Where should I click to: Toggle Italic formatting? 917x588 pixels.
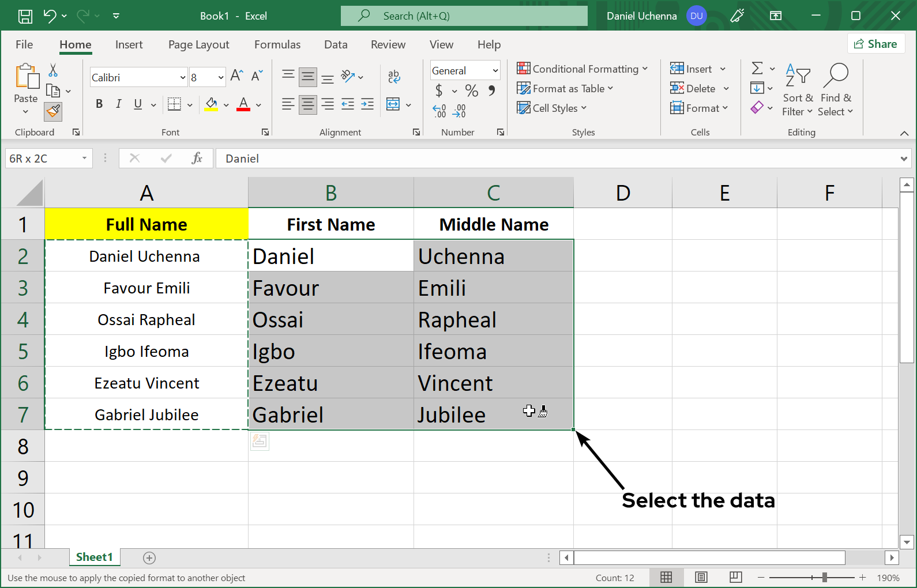[118, 104]
